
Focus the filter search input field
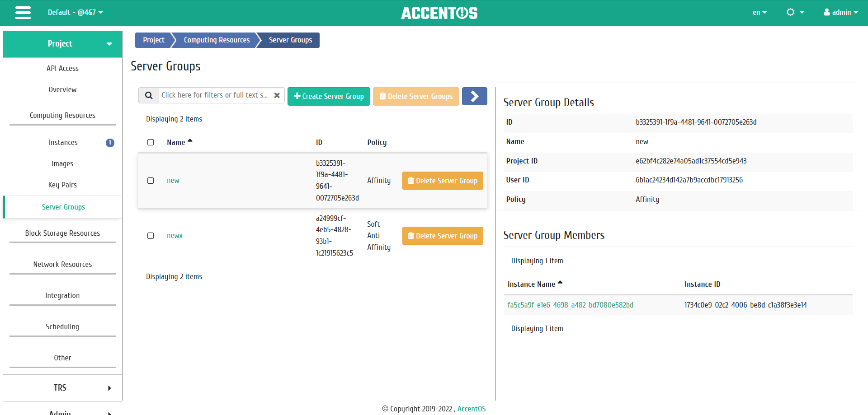215,95
